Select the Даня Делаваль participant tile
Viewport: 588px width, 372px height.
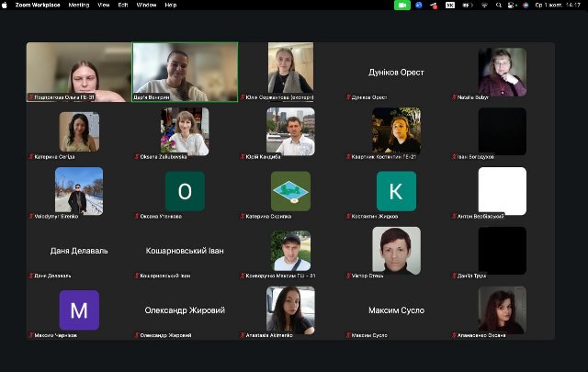[x=79, y=250]
